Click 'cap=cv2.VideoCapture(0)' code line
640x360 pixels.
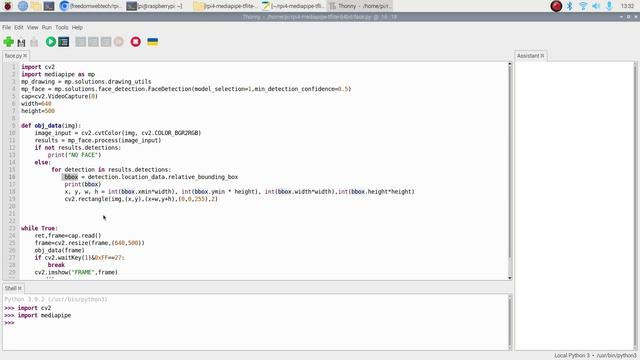pos(60,96)
